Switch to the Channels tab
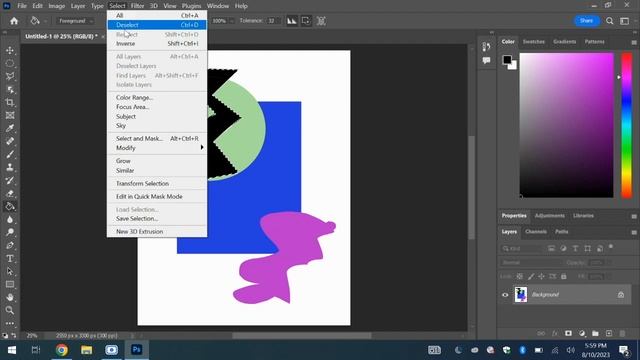Viewport: 640px width, 360px height. pyautogui.click(x=536, y=231)
